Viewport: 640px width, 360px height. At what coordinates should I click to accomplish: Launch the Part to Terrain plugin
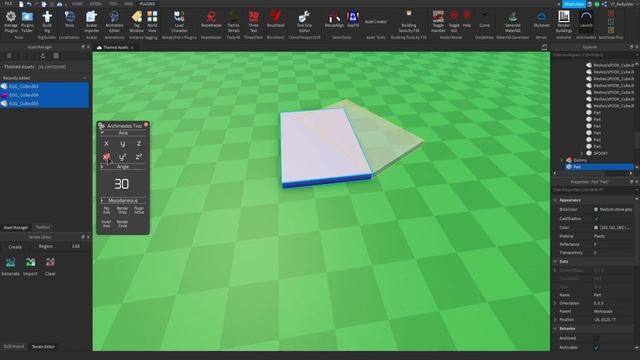(233, 22)
